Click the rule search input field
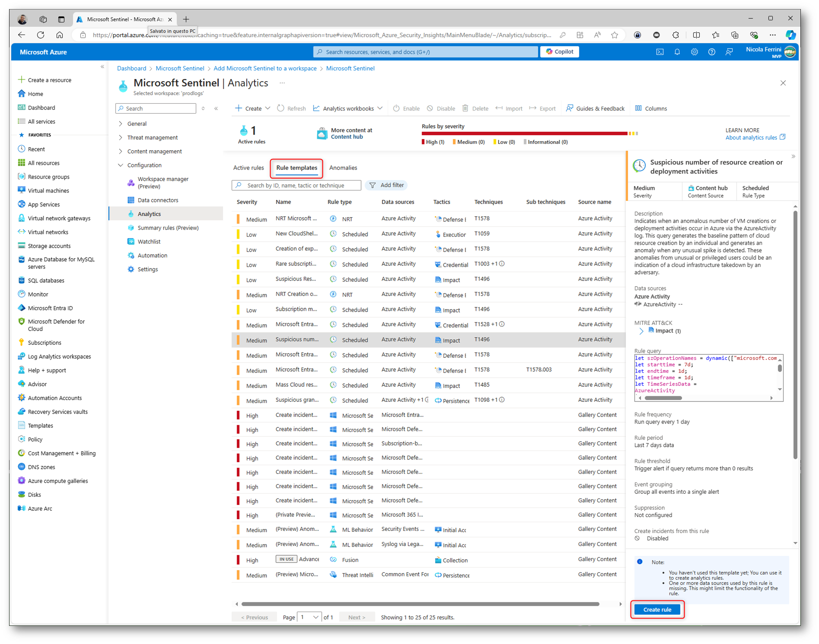This screenshot has height=644, width=819. coord(296,185)
